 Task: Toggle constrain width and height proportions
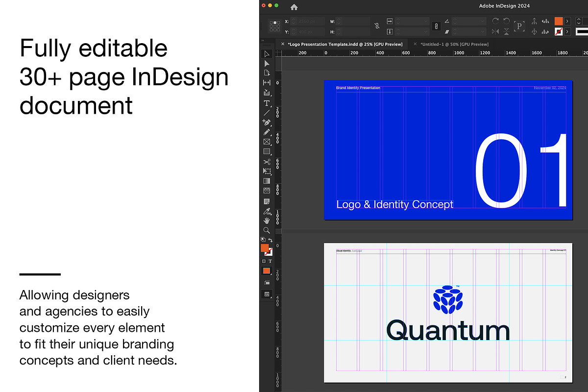[377, 26]
